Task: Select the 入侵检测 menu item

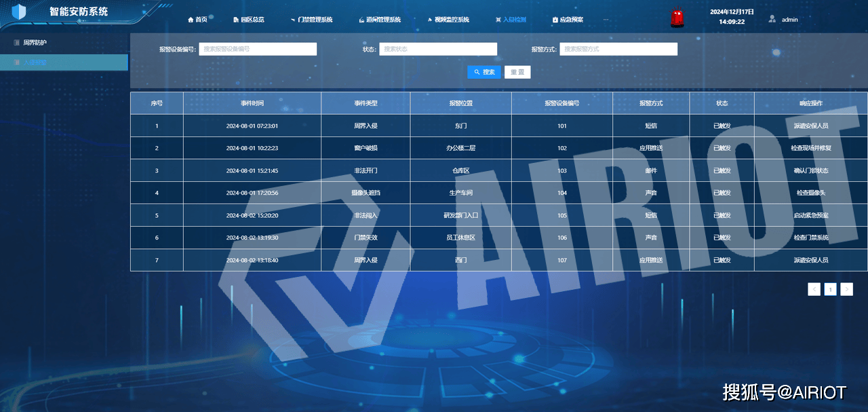Action: tap(511, 20)
